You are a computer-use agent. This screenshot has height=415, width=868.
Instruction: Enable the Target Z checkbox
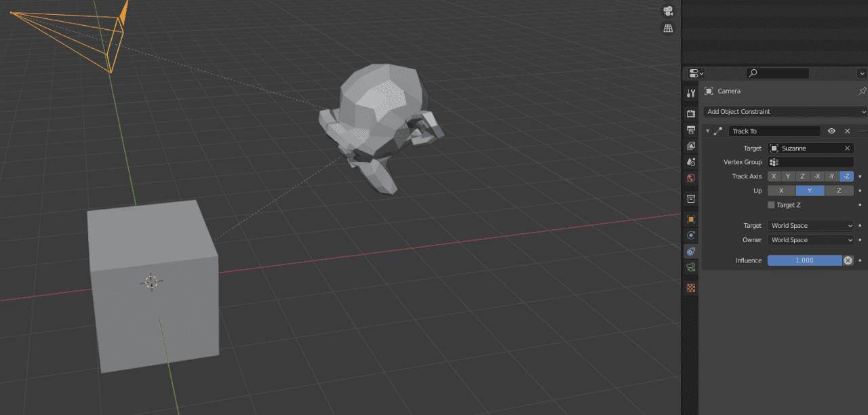772,205
